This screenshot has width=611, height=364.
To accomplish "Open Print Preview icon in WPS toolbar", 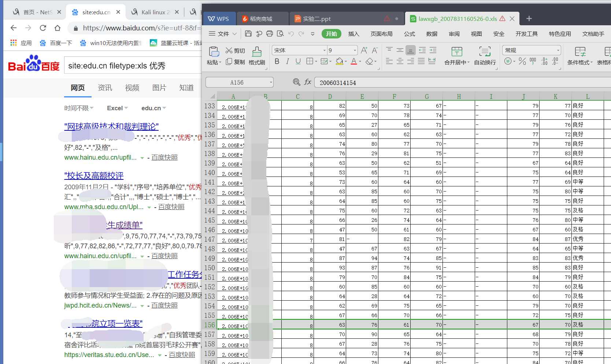I will click(280, 34).
